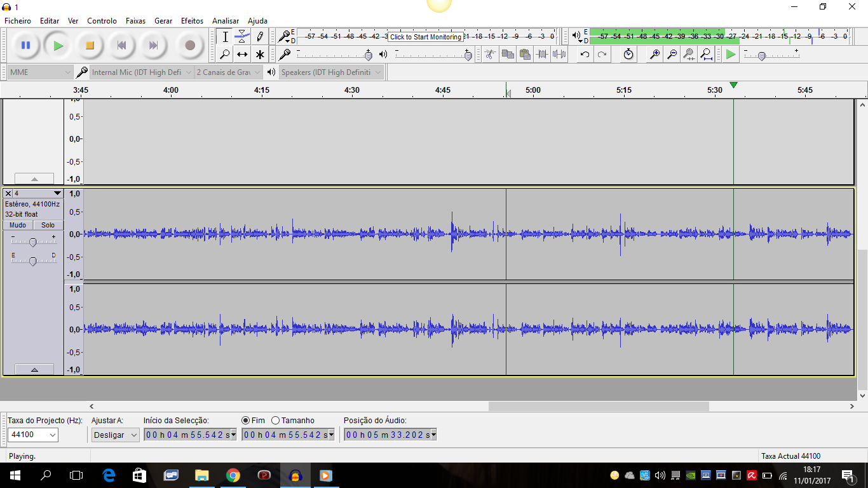Viewport: 868px width, 488px height.
Task: Activate the Time Shift tool
Action: (242, 55)
